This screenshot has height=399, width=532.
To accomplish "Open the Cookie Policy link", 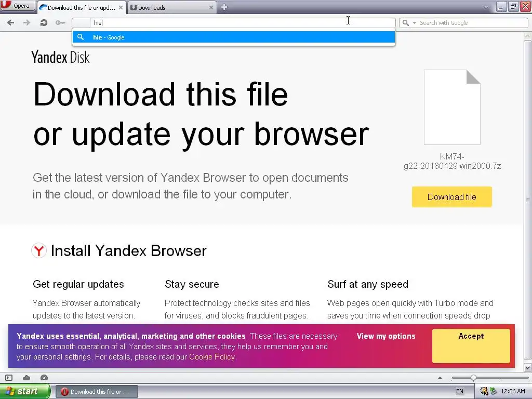I will tap(212, 357).
